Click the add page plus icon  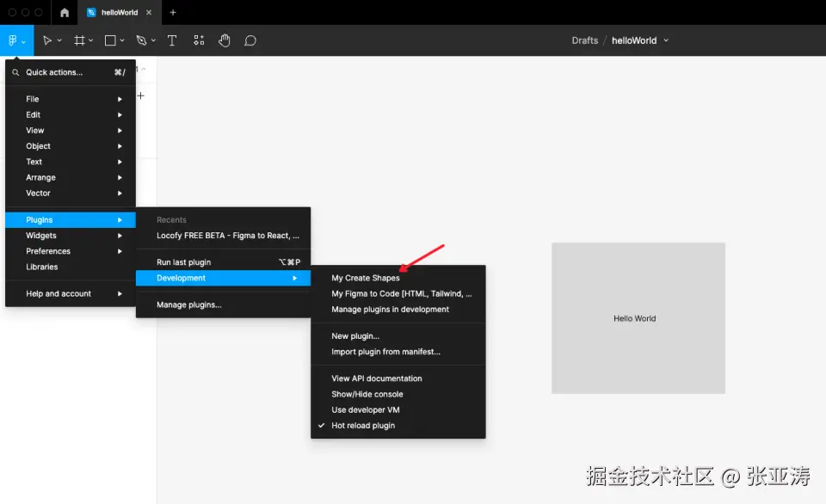click(140, 95)
